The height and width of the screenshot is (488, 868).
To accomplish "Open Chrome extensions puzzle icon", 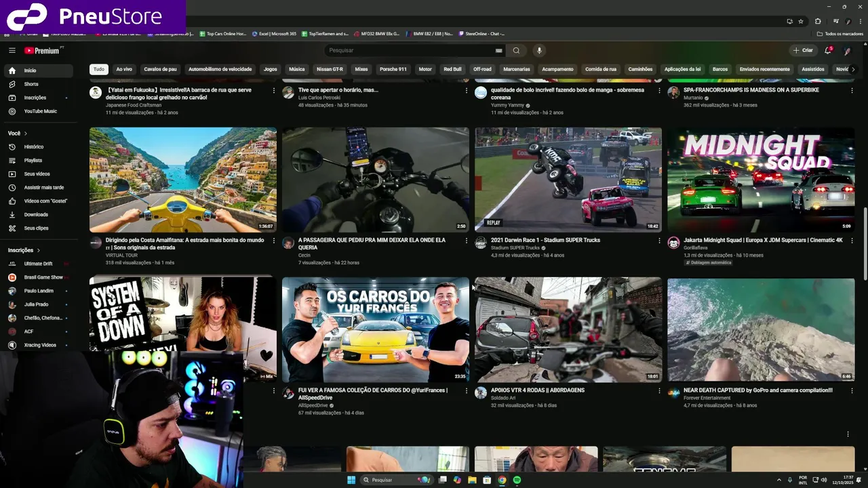I will [818, 21].
